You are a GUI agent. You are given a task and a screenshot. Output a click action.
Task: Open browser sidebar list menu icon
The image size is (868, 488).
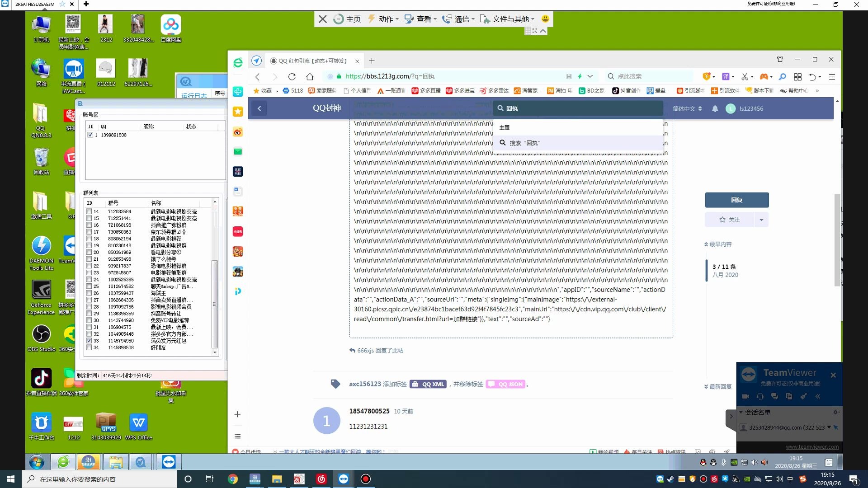coord(237,436)
